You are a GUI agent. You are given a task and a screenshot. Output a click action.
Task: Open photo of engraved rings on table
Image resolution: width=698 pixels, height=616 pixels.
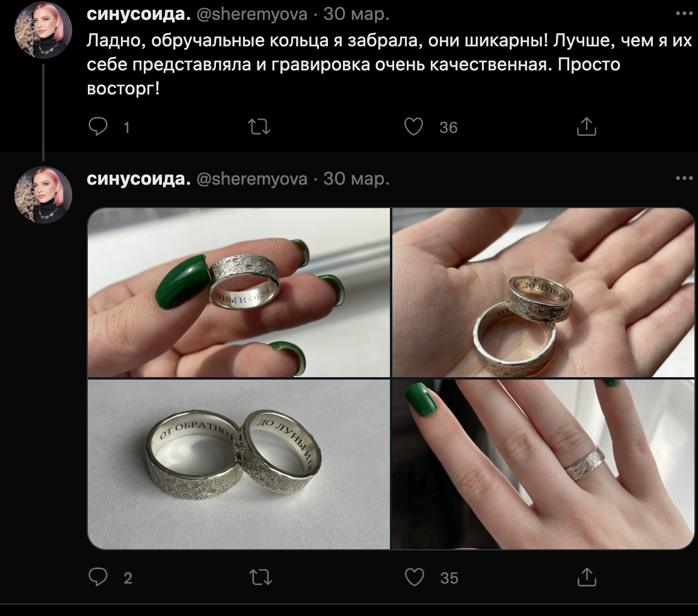tap(239, 464)
